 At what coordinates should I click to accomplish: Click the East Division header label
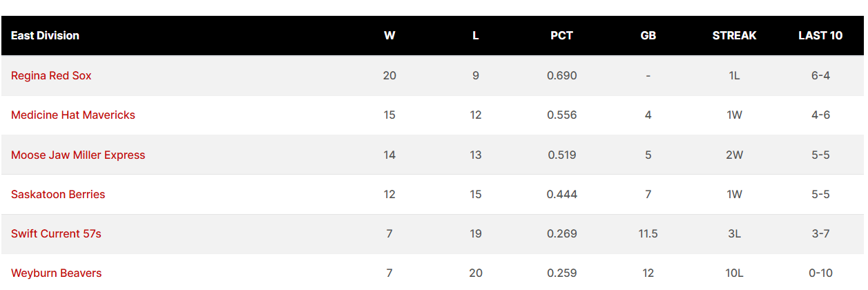(45, 35)
